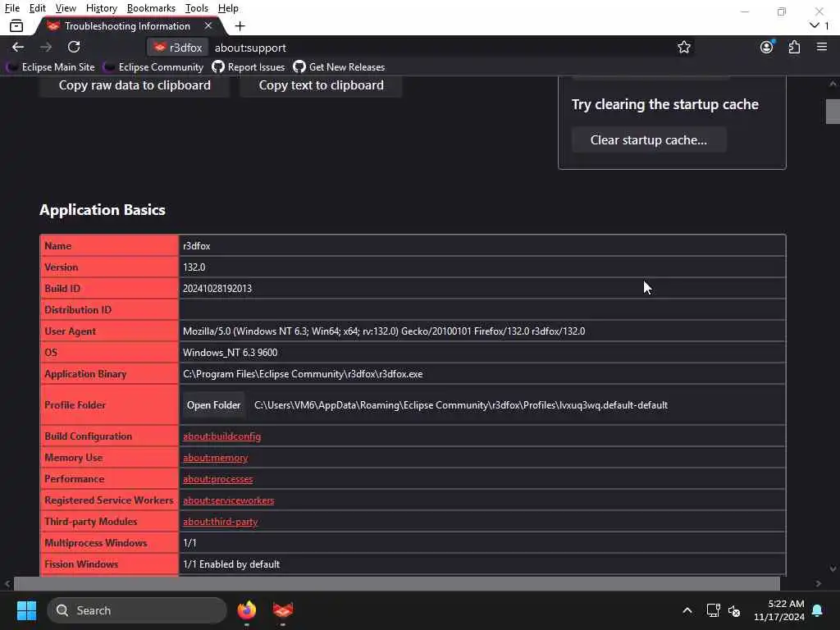Click the scroll right arrow
The width and height of the screenshot is (840, 630).
point(818,583)
